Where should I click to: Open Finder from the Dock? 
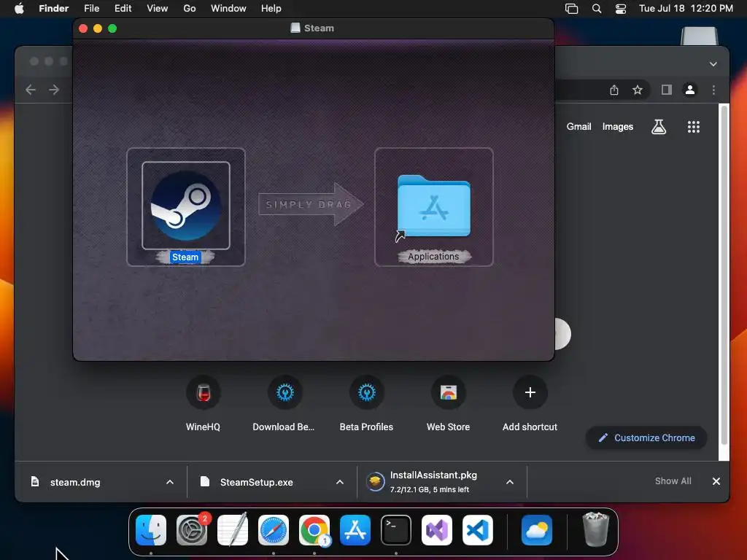tap(151, 530)
